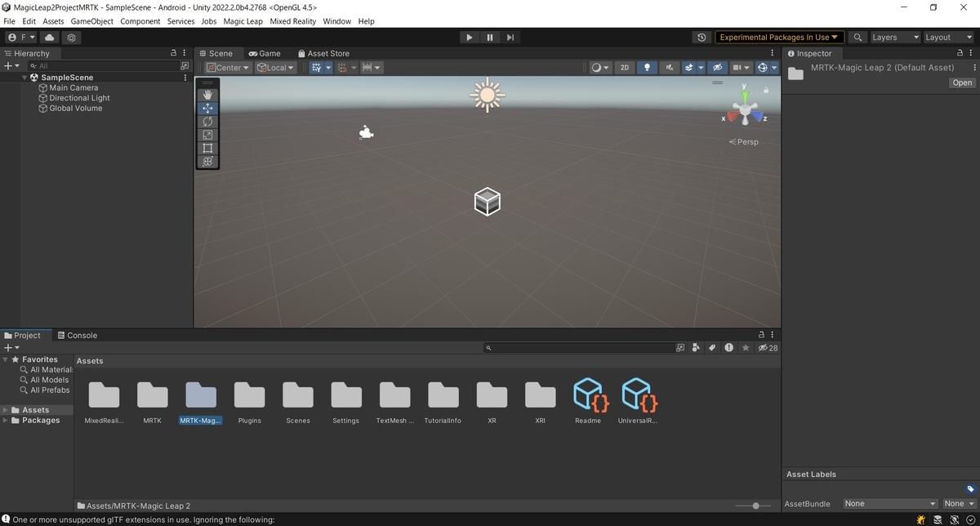Image resolution: width=980 pixels, height=526 pixels.
Task: Open Experimental Packages In Use dropdown
Action: pos(778,38)
